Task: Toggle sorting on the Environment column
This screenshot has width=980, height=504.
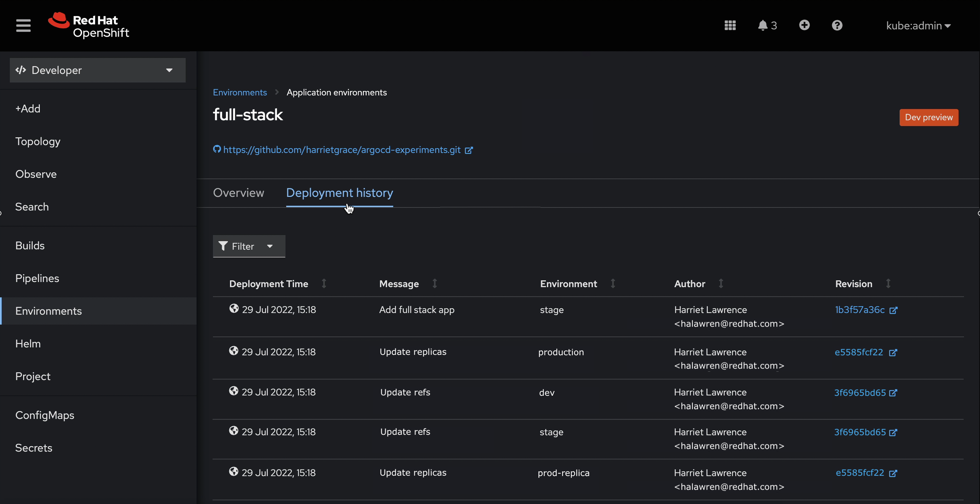Action: tap(612, 283)
